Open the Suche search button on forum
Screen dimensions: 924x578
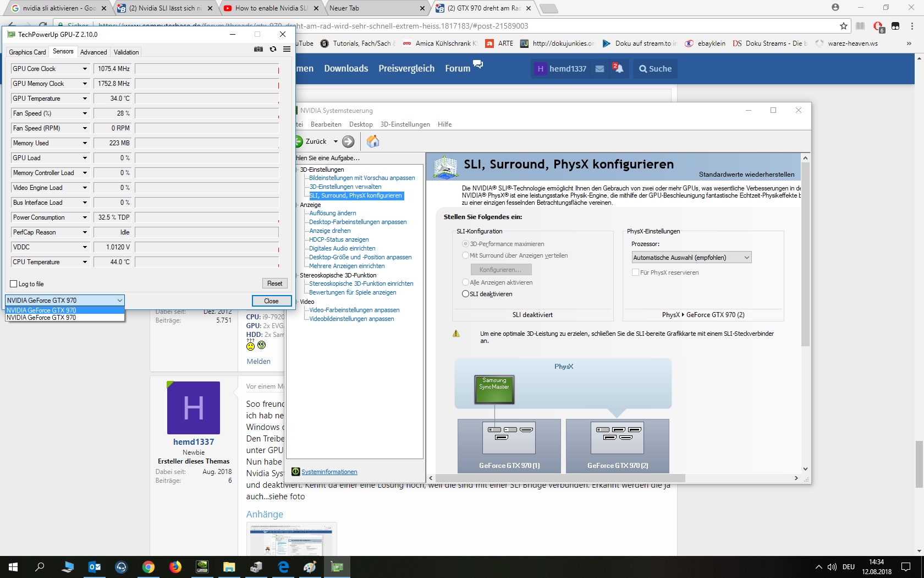(655, 69)
